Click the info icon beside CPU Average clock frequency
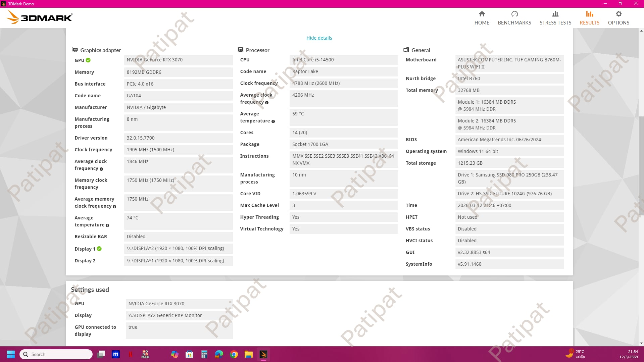Viewport: 644px width, 362px height. click(x=267, y=103)
